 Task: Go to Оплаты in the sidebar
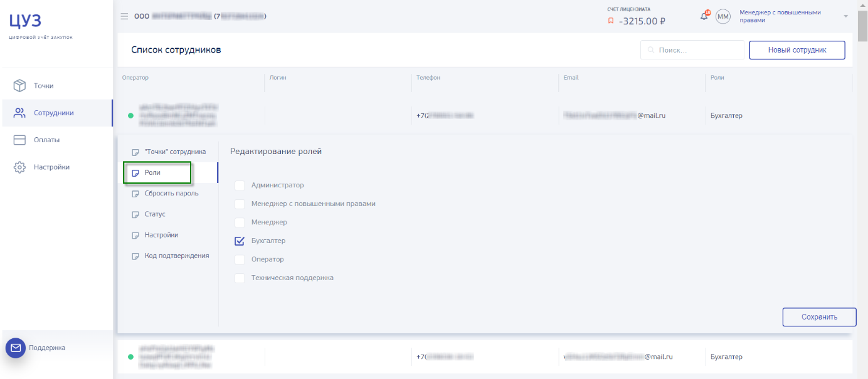point(56,140)
